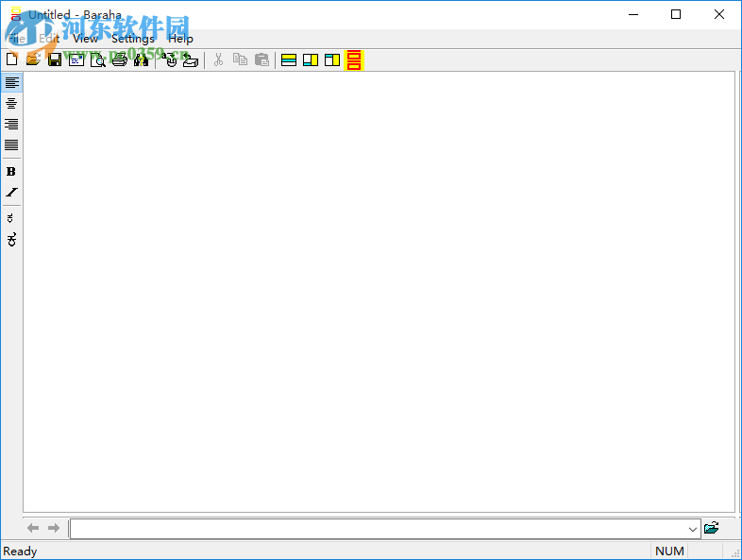Save the document with the floppy disk icon
742x560 pixels.
coord(55,59)
